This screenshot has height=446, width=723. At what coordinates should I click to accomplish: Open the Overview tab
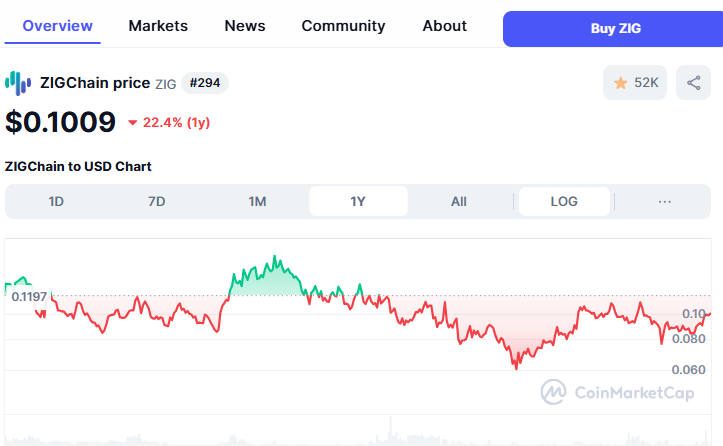[x=57, y=26]
